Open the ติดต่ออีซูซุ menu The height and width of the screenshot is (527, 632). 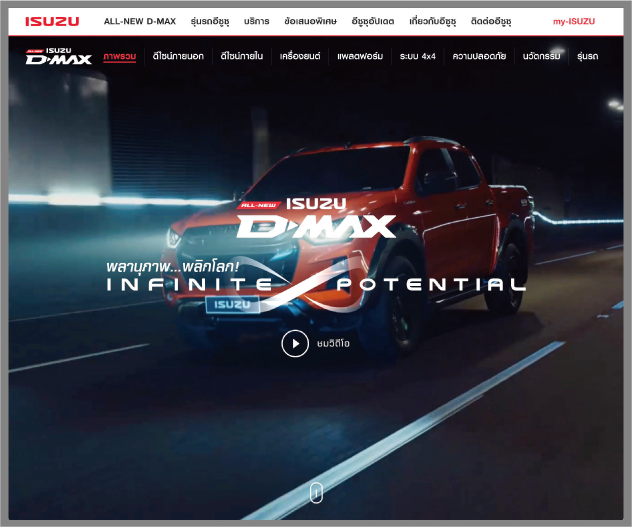(x=491, y=21)
